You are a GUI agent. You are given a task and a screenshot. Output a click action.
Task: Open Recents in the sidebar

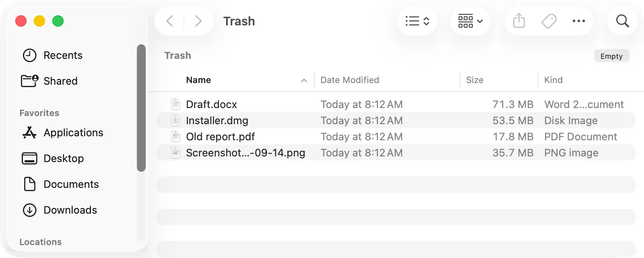[63, 55]
